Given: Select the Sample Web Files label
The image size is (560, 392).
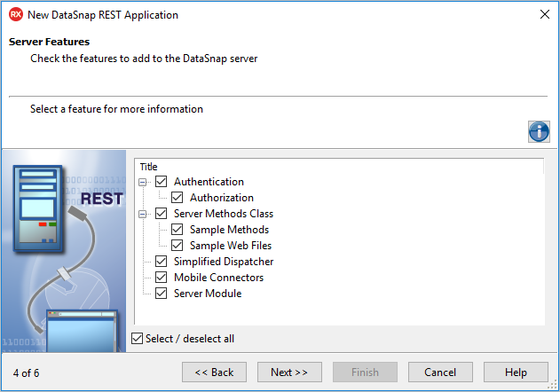Looking at the screenshot, I should coord(231,246).
